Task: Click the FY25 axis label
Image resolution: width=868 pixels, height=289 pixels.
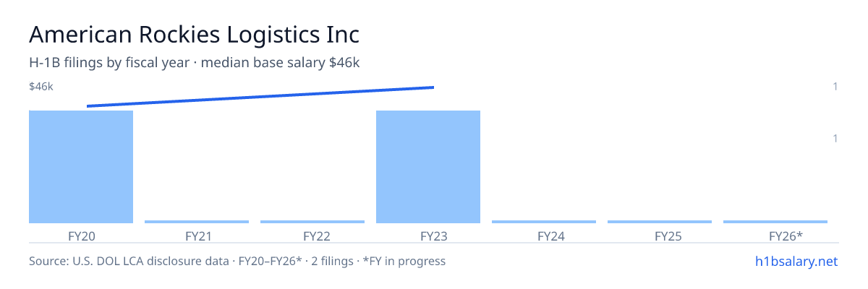Action: 660,236
